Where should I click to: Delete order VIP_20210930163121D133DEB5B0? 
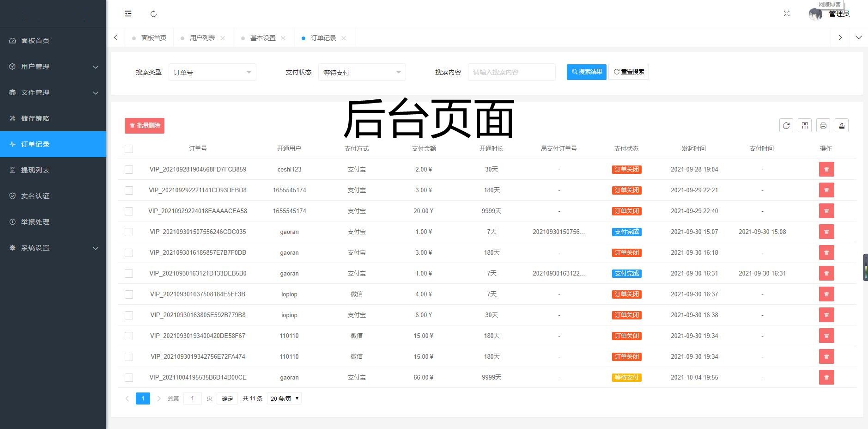click(826, 273)
